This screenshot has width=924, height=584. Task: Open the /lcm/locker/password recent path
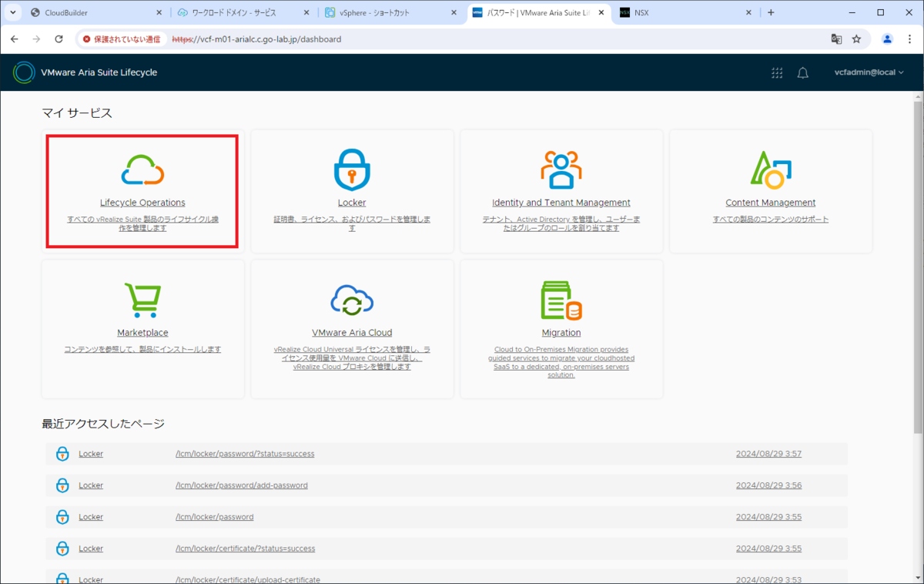tap(215, 517)
